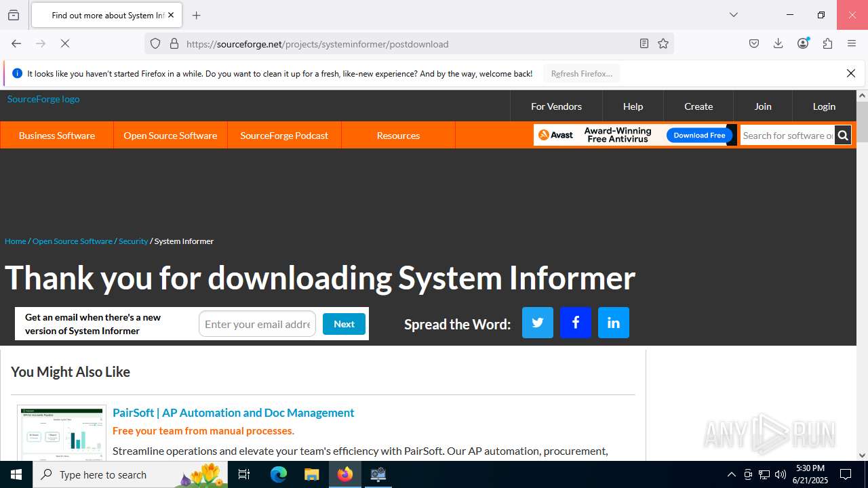Share on LinkedIn icon

(614, 323)
